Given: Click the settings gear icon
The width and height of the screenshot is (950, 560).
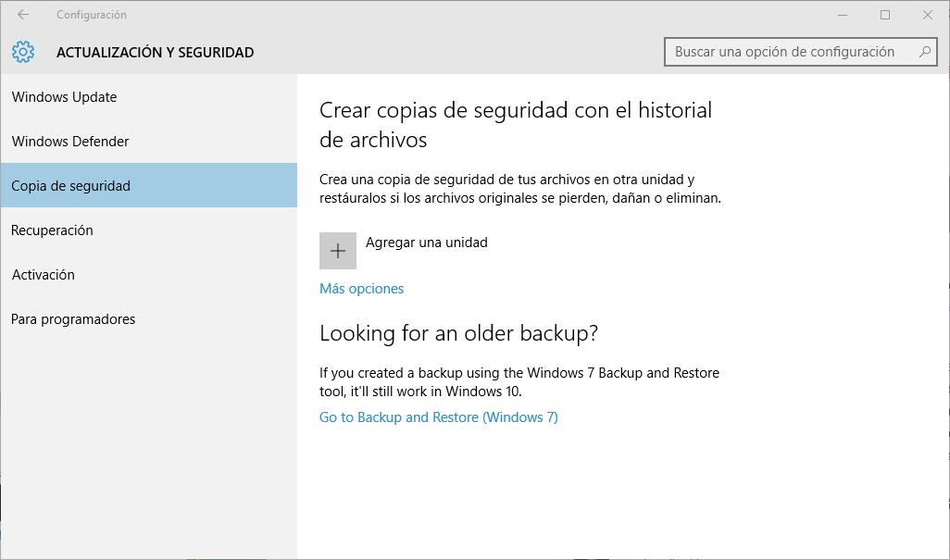Looking at the screenshot, I should [x=24, y=52].
